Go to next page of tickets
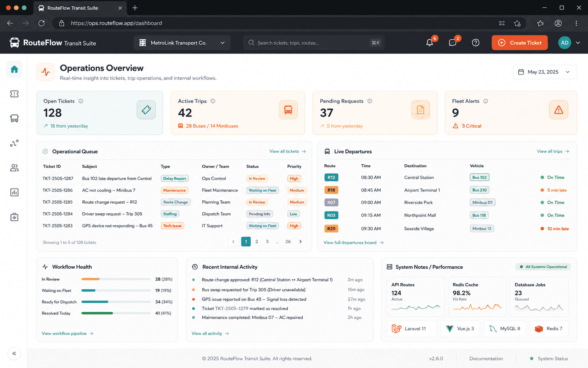Image resolution: width=588 pixels, height=368 pixels. click(x=300, y=241)
